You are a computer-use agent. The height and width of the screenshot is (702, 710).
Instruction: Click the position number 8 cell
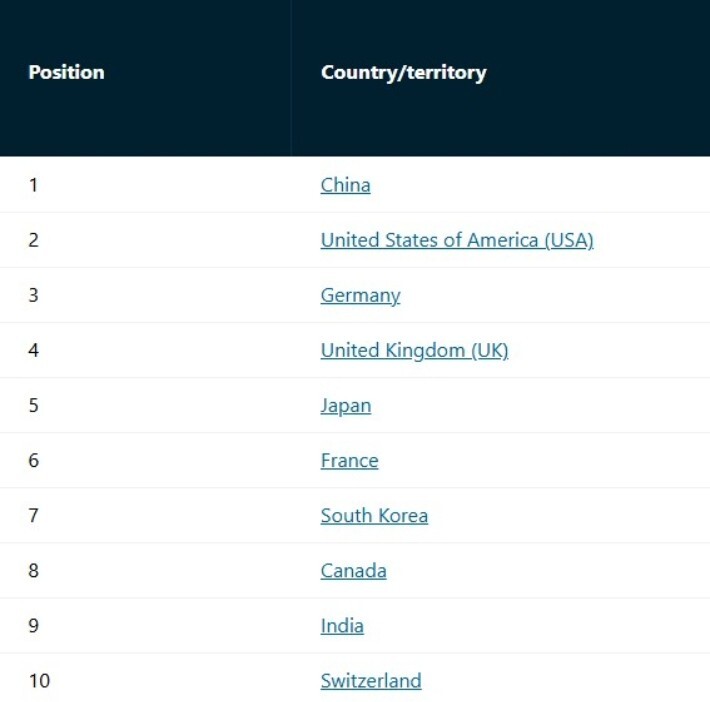point(34,570)
